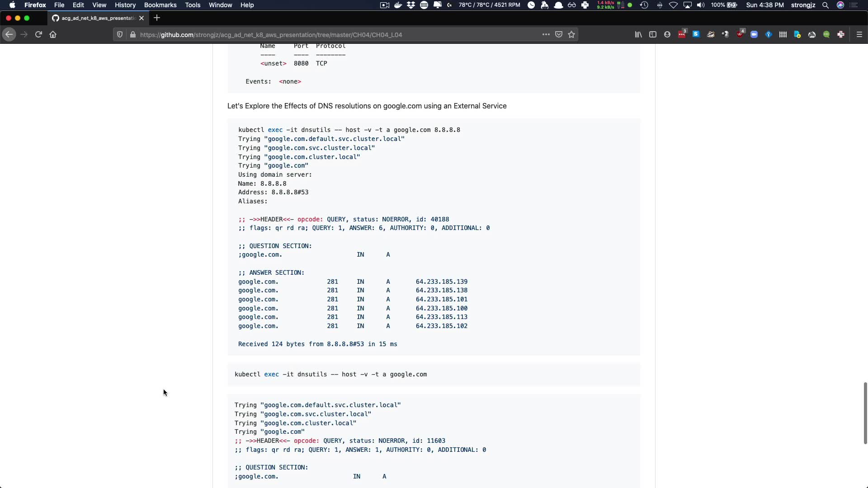The image size is (868, 488).
Task: Open page actions three-dot menu
Action: click(x=546, y=34)
